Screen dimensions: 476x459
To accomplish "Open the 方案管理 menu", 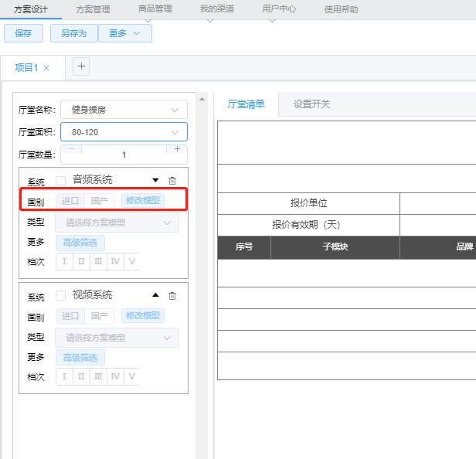I will [93, 9].
